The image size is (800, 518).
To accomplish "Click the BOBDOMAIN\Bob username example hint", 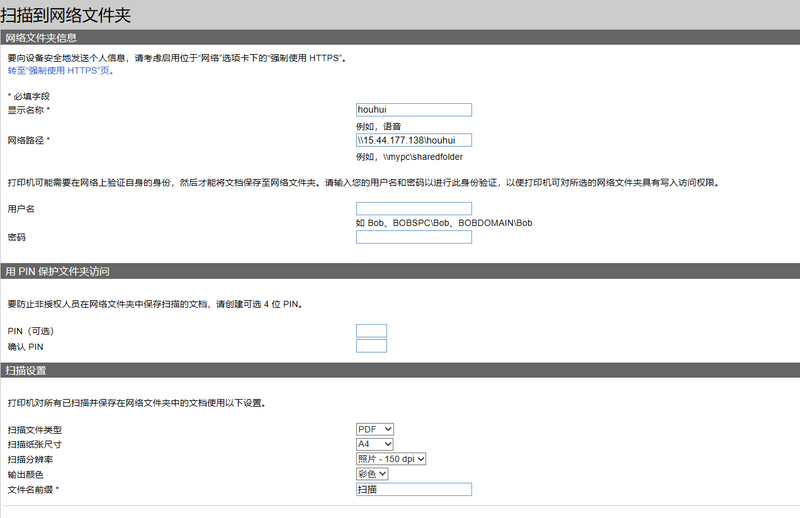I will point(495,223).
